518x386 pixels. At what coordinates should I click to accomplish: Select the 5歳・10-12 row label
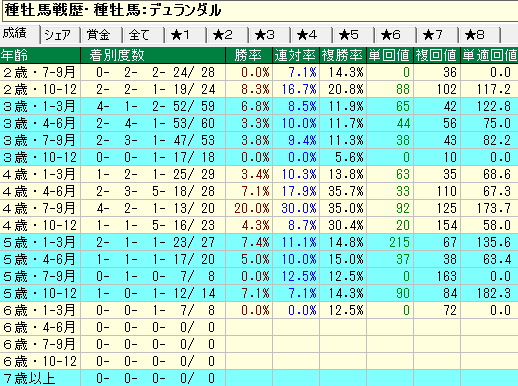40,293
